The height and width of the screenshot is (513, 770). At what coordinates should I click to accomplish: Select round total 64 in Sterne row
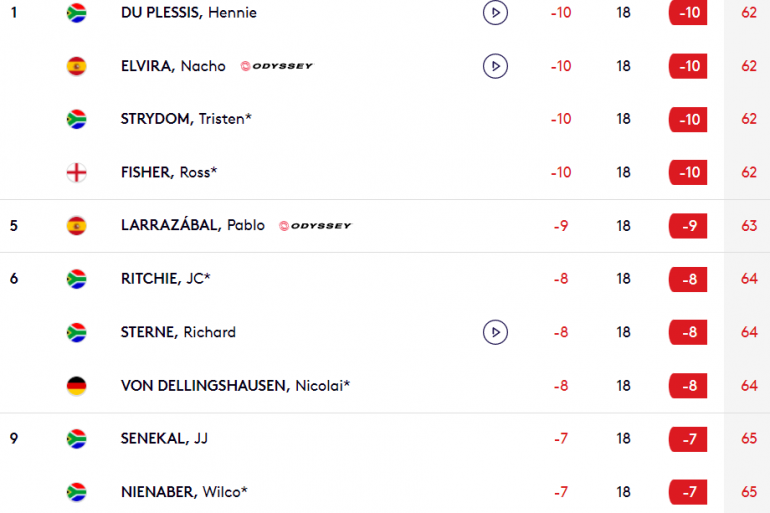pyautogui.click(x=749, y=332)
